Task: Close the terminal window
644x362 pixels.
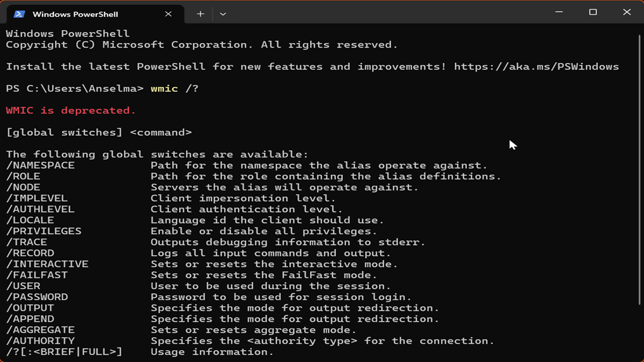Action: 627,12
